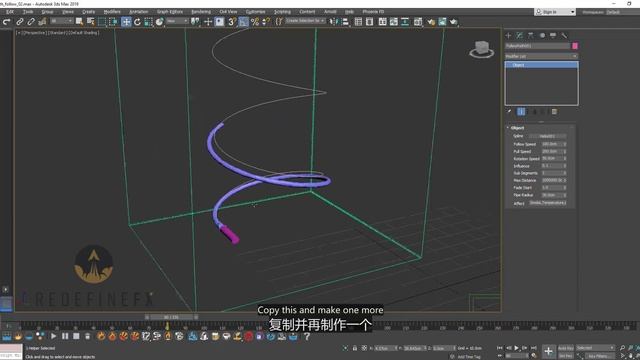The height and width of the screenshot is (360, 640).
Task: Open the Rendering menu
Action: [201, 12]
